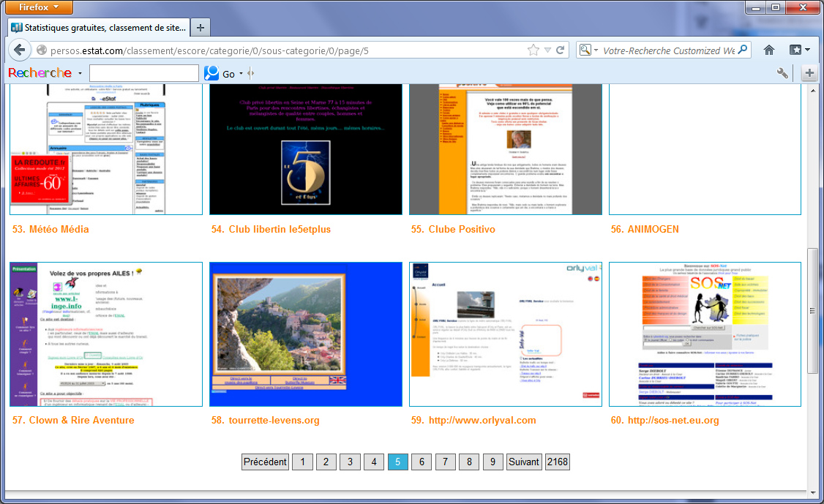The width and height of the screenshot is (824, 504).
Task: Go to results page 7
Action: [x=445, y=462]
